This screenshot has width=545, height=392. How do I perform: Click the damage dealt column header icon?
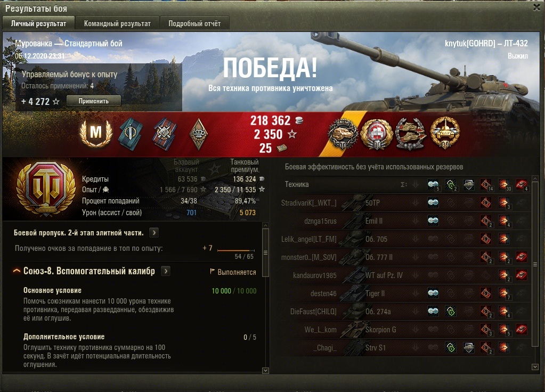click(503, 184)
